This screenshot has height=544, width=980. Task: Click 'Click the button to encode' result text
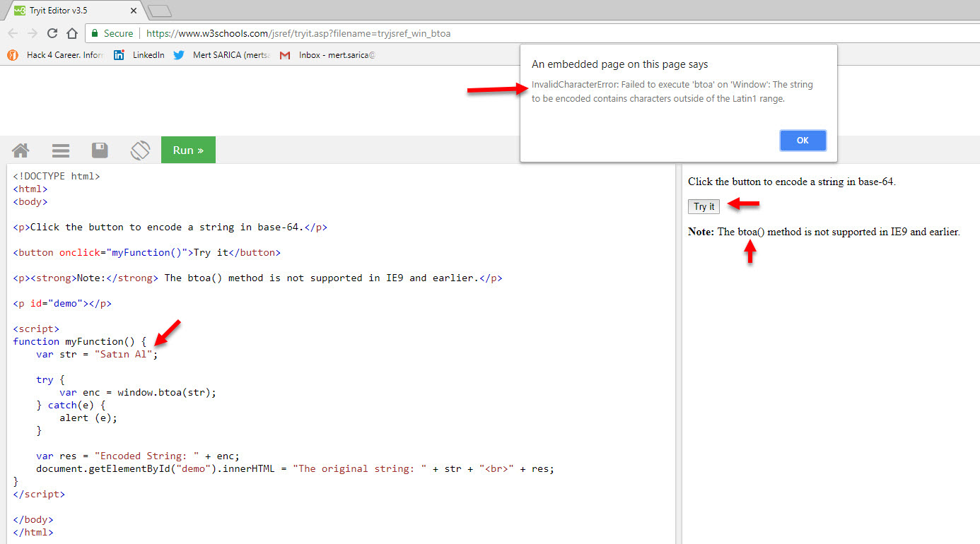[x=792, y=182]
